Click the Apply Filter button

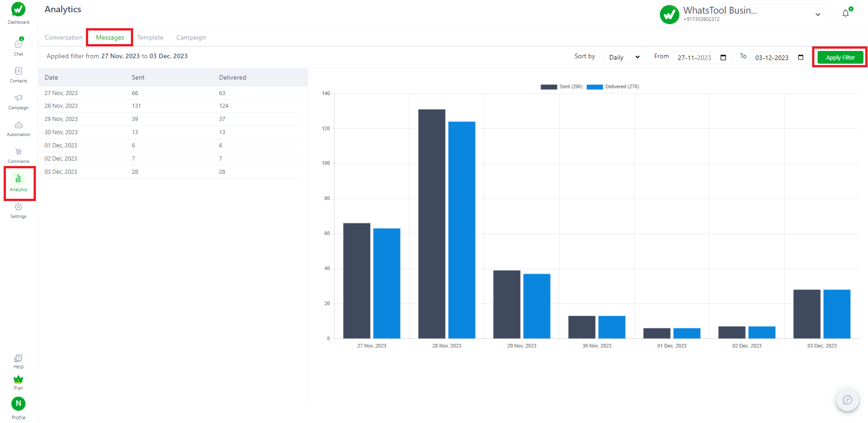click(x=840, y=57)
